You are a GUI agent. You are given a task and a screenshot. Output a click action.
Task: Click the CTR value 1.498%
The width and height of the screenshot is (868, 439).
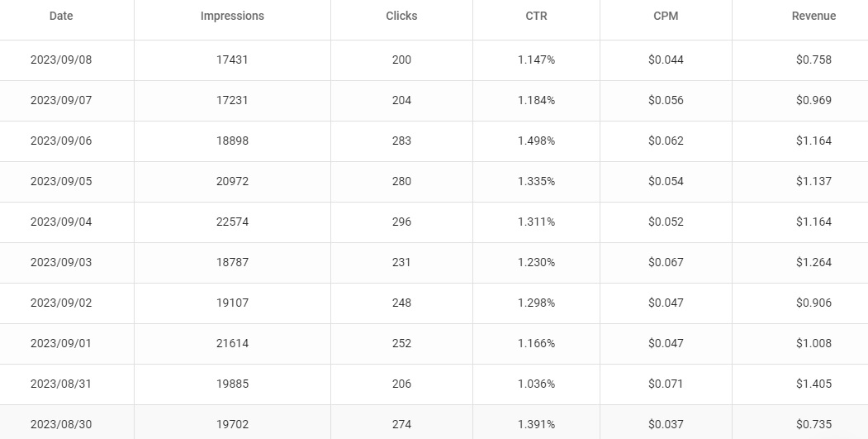[x=536, y=141]
